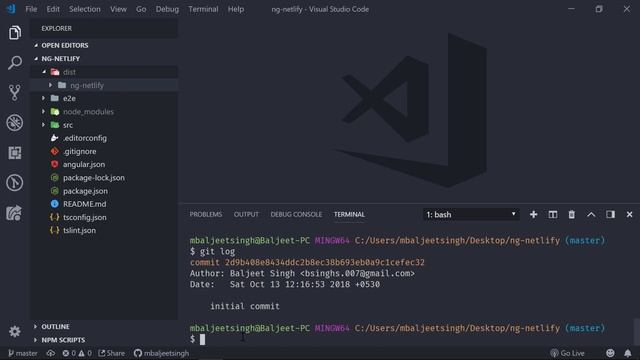
Task: Switch to the Problems tab
Action: [206, 214]
